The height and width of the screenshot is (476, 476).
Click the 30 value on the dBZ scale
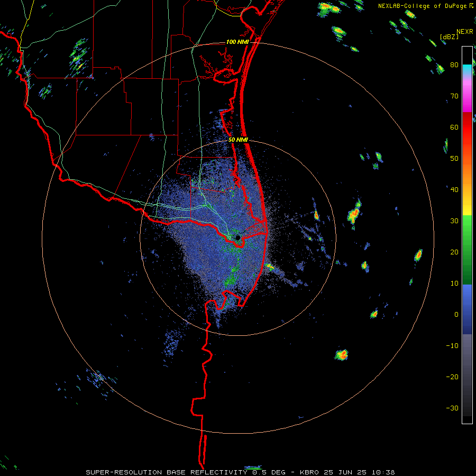point(454,221)
